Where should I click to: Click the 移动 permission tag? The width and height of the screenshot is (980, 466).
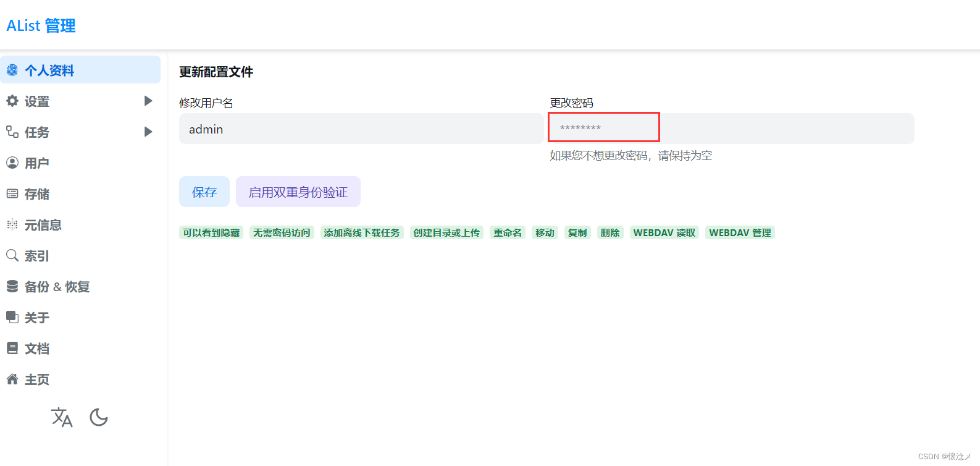coord(545,232)
